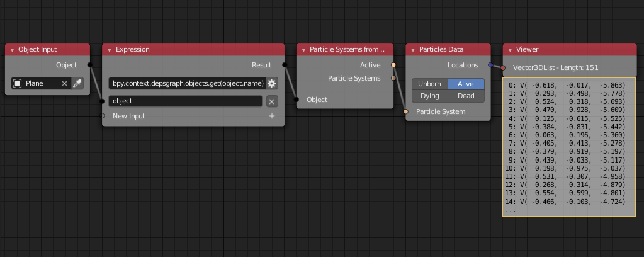Click Particle Systems node's Object input socket

[x=297, y=100]
